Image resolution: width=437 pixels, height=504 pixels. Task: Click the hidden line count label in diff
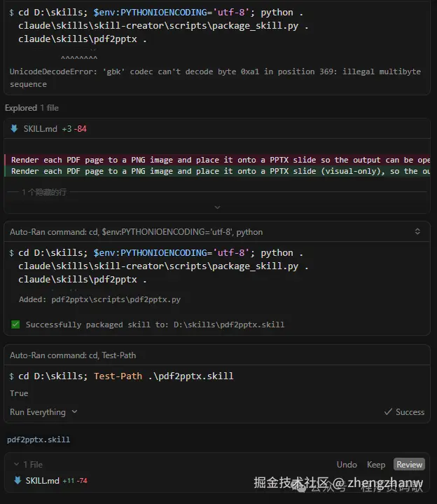tap(44, 192)
